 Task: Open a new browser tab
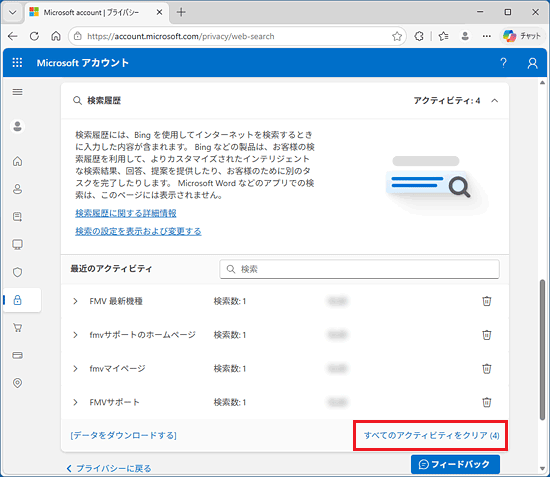tap(181, 12)
